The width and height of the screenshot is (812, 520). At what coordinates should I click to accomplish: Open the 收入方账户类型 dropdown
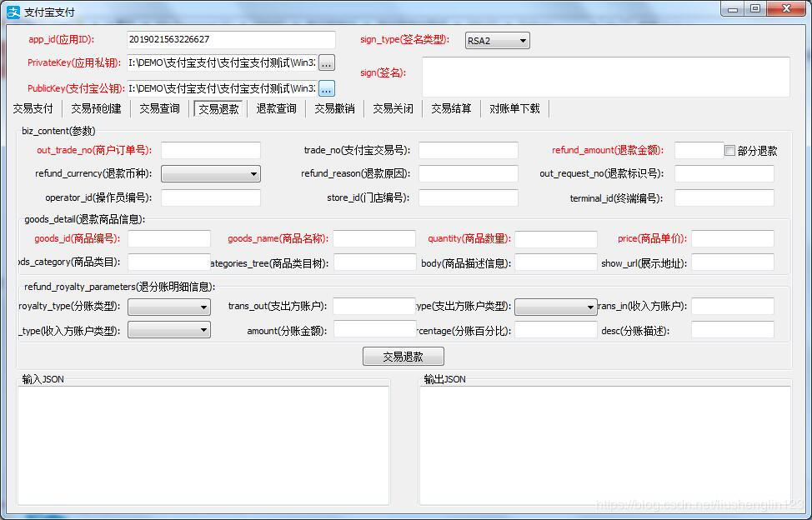click(x=169, y=330)
